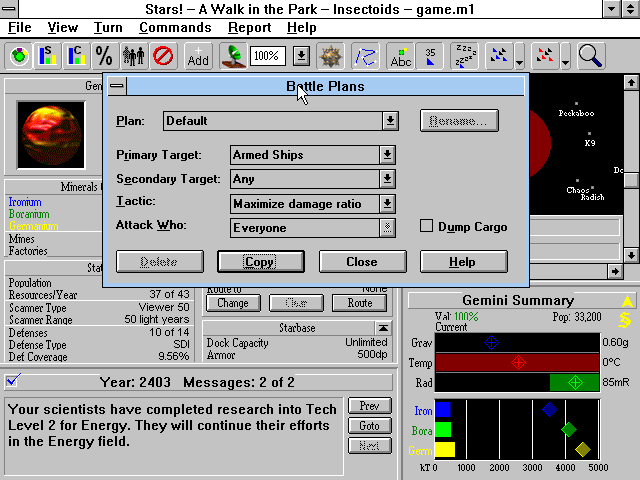Click the Battle Plans system menu box
The height and width of the screenshot is (480, 640).
pyautogui.click(x=117, y=86)
